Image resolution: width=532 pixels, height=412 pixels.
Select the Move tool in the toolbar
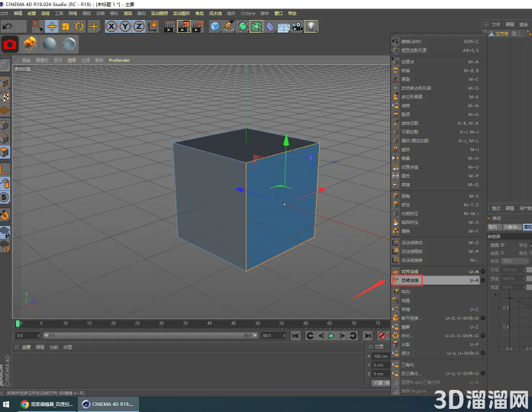pos(52,27)
